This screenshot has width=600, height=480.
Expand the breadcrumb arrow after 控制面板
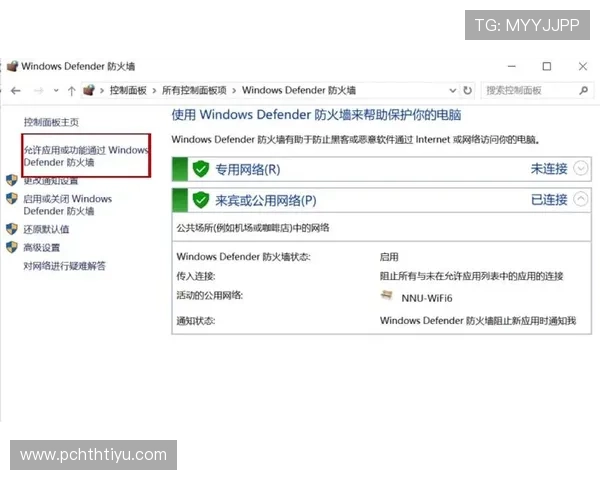tap(154, 91)
